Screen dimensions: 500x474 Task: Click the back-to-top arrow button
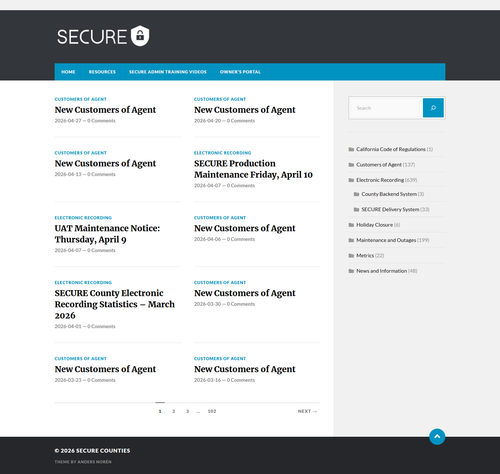[437, 437]
